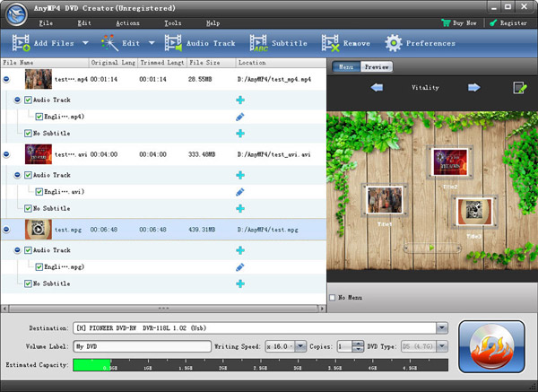
Task: Click the Buy Now link
Action: pyautogui.click(x=464, y=22)
